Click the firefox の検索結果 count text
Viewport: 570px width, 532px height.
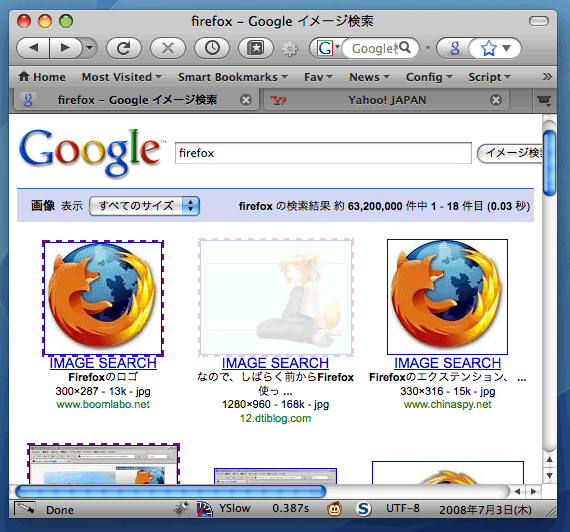click(384, 206)
